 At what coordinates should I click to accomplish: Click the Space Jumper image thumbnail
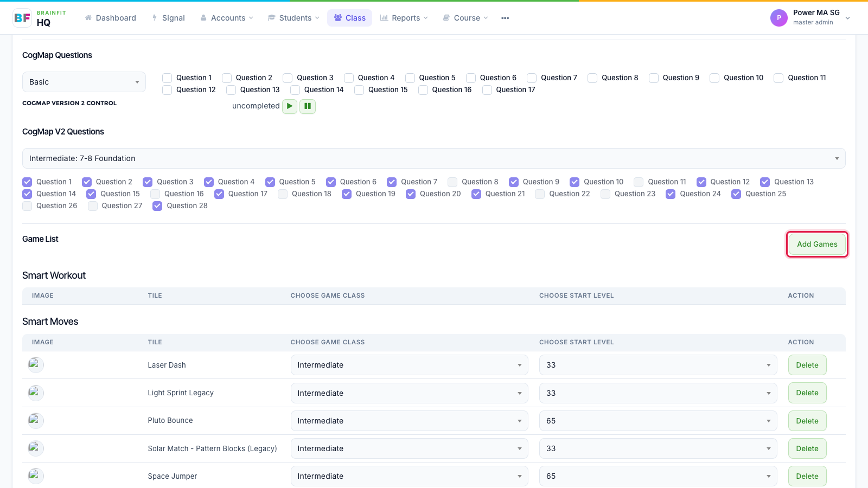pyautogui.click(x=36, y=476)
